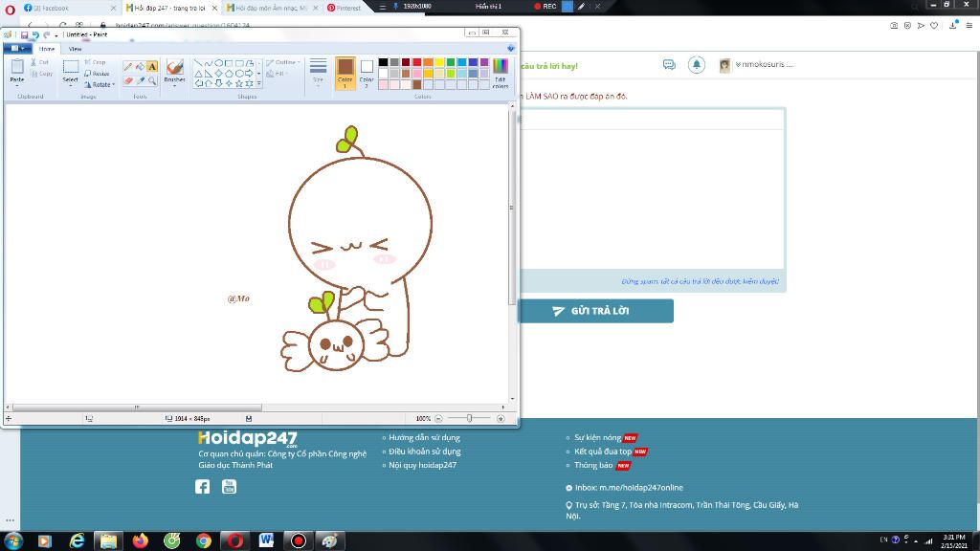Expand the Paste dropdown arrow

pos(17,84)
